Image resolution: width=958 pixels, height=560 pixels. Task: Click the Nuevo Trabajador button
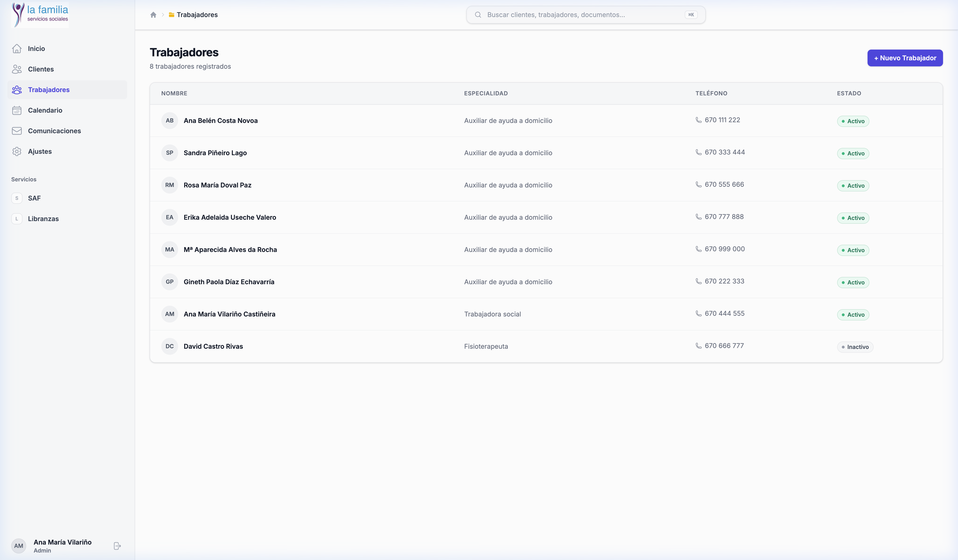click(905, 58)
